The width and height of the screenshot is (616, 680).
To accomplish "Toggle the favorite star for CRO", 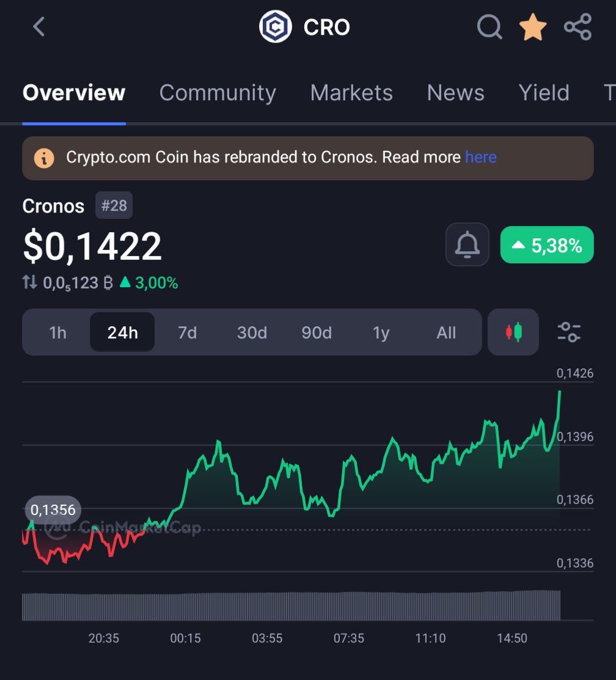I will (x=533, y=27).
